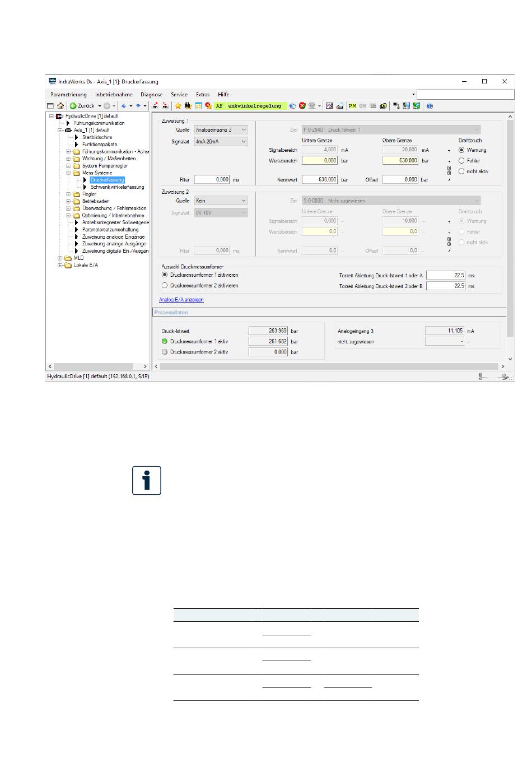Click the Home icon in the toolbar

[60, 106]
